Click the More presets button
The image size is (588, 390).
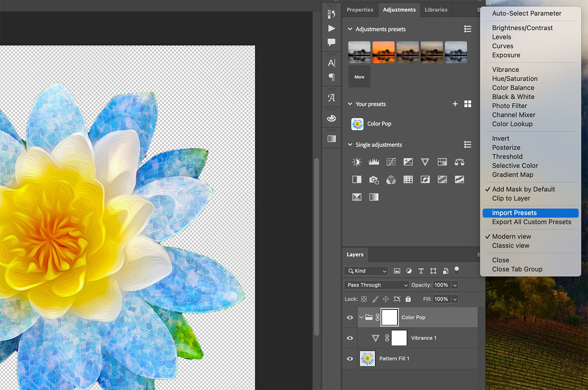coord(359,77)
